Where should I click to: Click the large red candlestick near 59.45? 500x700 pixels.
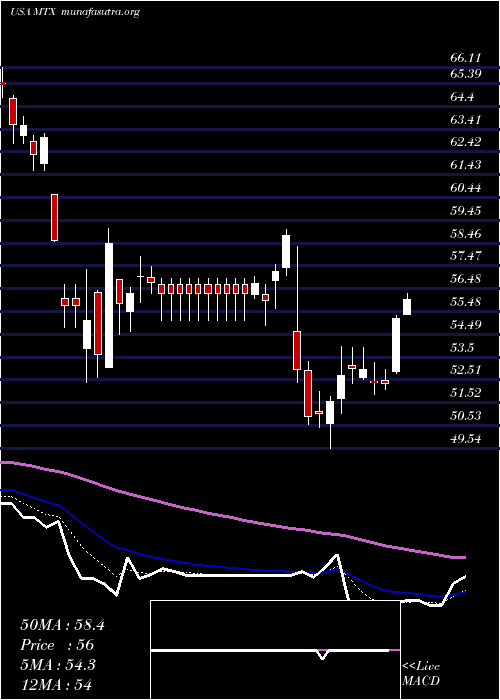(54, 218)
